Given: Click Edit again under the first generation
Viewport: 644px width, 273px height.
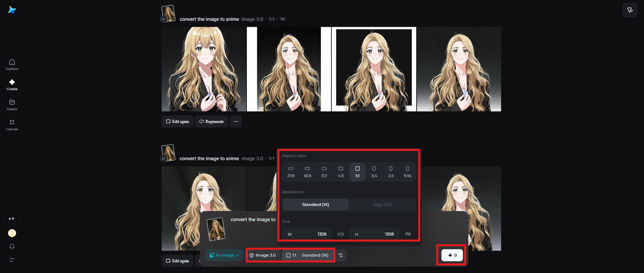Looking at the screenshot, I should (177, 122).
